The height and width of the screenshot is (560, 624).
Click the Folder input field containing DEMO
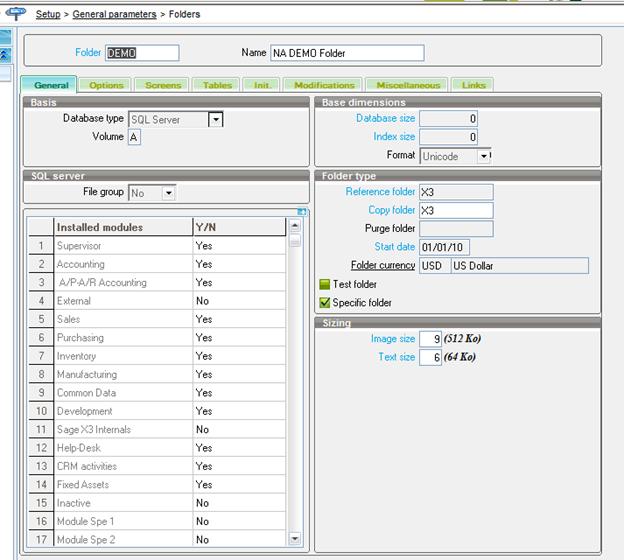pos(142,53)
